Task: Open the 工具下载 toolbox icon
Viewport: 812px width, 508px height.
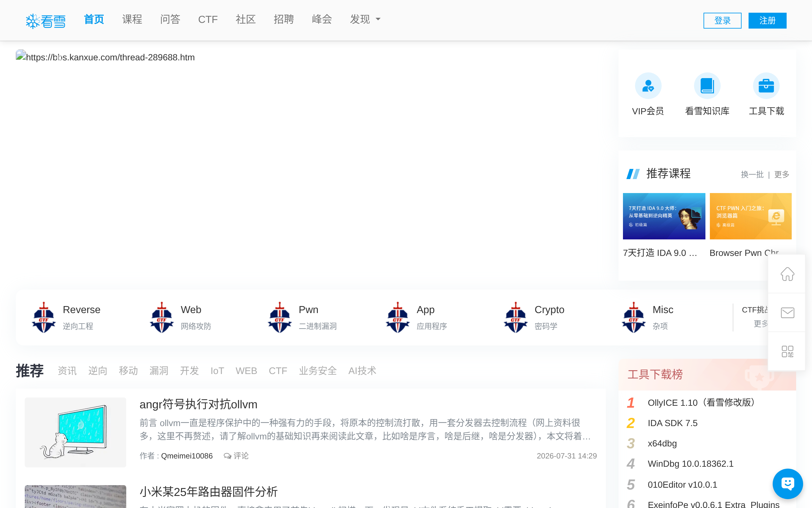Action: pyautogui.click(x=766, y=86)
